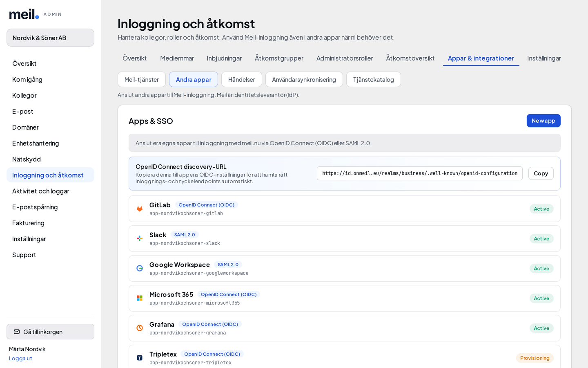Copy the OpenID discovery URL
588x368 pixels.
pyautogui.click(x=541, y=173)
